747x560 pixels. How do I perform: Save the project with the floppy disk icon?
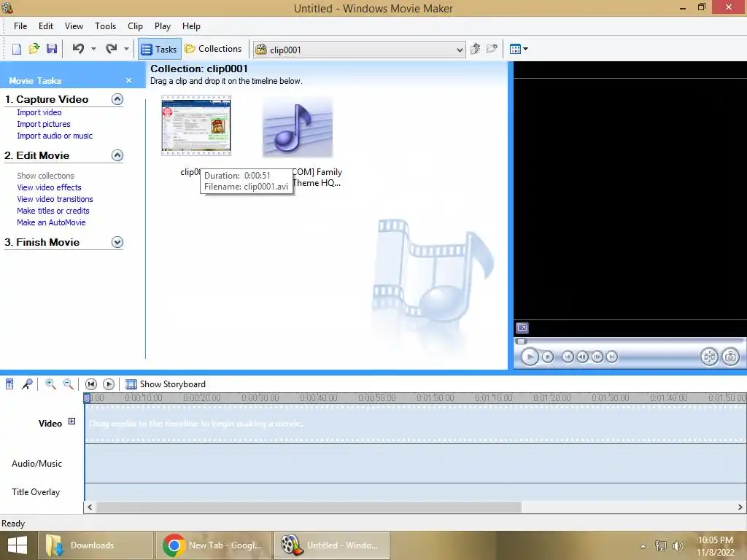(x=52, y=49)
